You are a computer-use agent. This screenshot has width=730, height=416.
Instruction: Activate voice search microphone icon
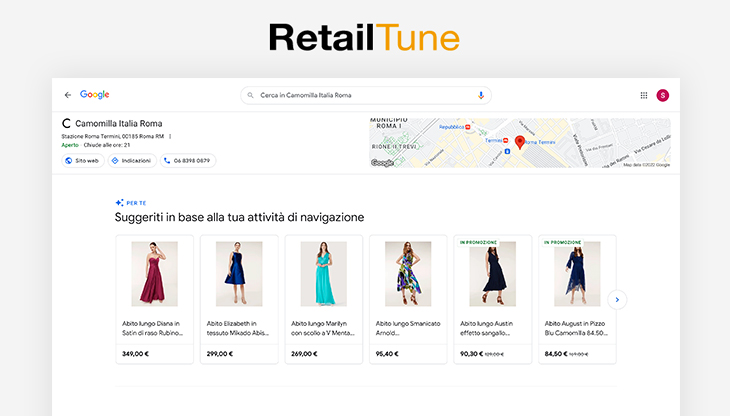[481, 95]
